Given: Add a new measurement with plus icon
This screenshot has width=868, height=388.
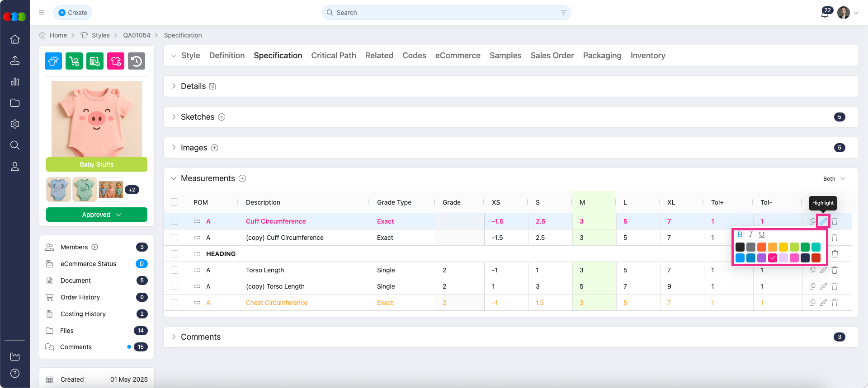Looking at the screenshot, I should tap(242, 178).
